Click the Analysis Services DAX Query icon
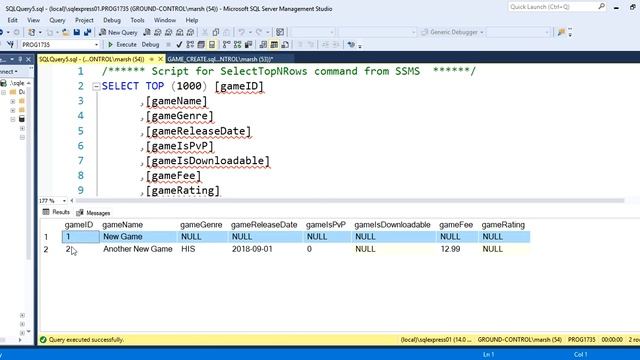This screenshot has width=640, height=360. [190, 32]
